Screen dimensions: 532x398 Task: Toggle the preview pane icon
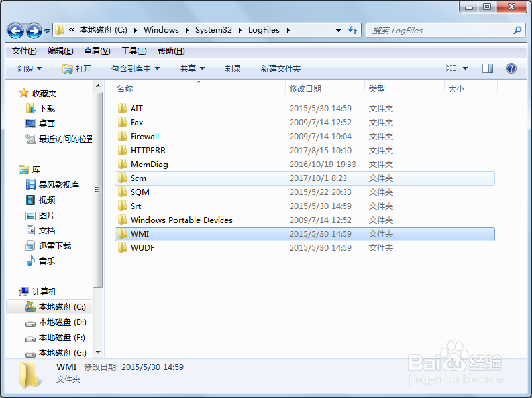[x=488, y=68]
